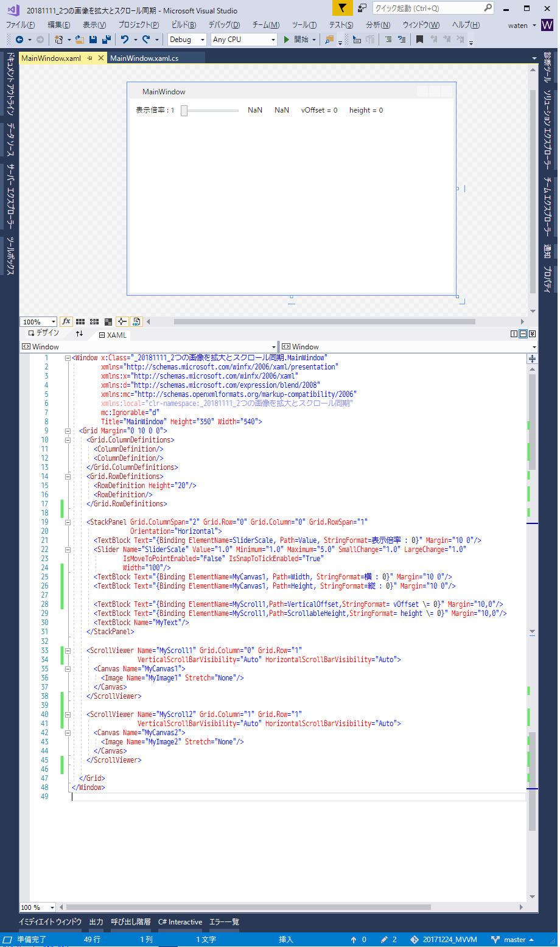The width and height of the screenshot is (560, 947).
Task: Click the split editor handle icon
Action: pyautogui.click(x=532, y=358)
